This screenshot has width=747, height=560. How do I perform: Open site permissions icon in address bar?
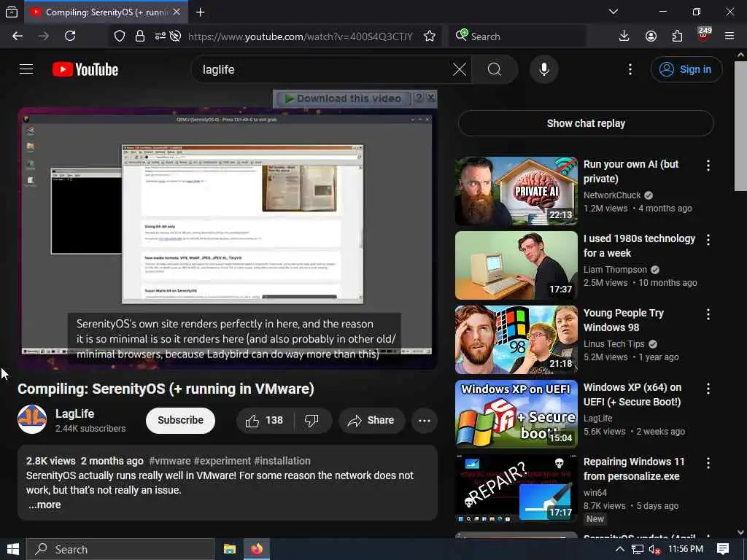160,36
